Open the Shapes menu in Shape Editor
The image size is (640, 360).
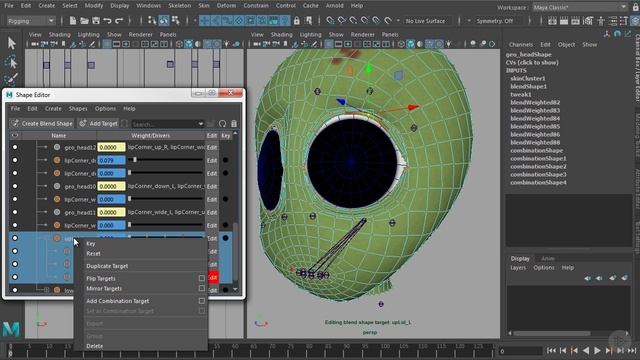(x=78, y=109)
